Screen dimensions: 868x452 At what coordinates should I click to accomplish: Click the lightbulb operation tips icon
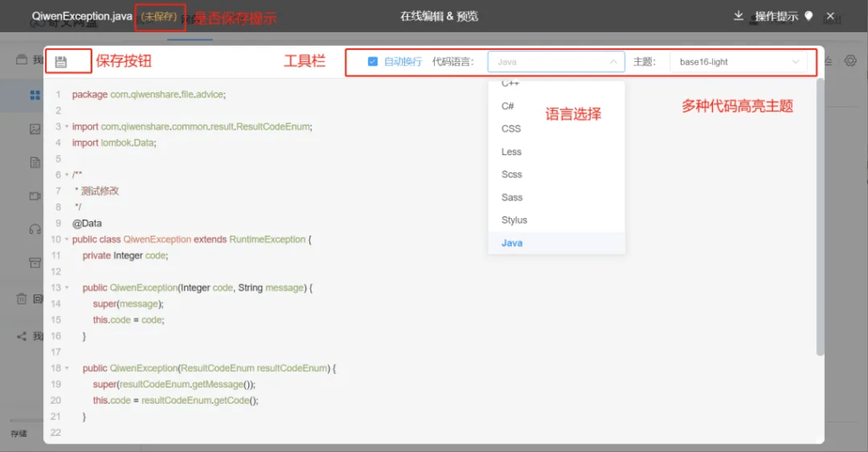coord(809,16)
